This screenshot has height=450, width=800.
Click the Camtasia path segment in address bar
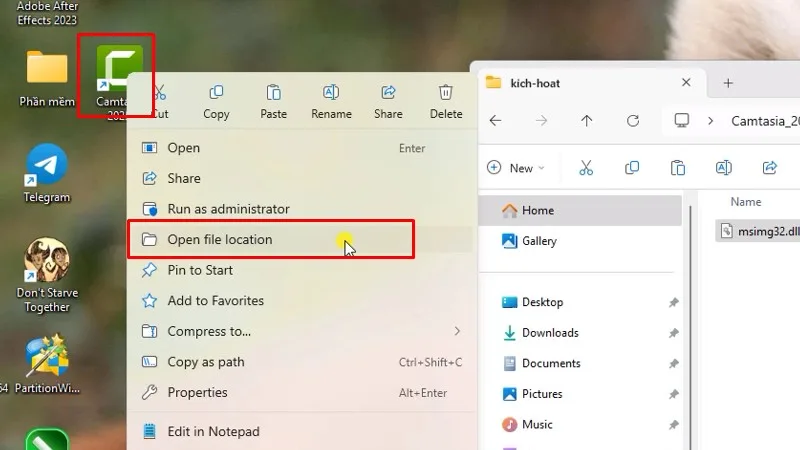coord(765,121)
